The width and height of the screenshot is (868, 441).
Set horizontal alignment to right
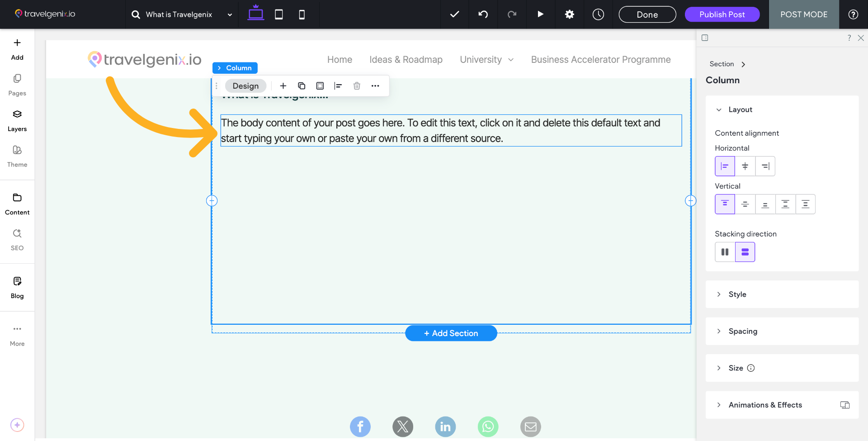pyautogui.click(x=765, y=166)
